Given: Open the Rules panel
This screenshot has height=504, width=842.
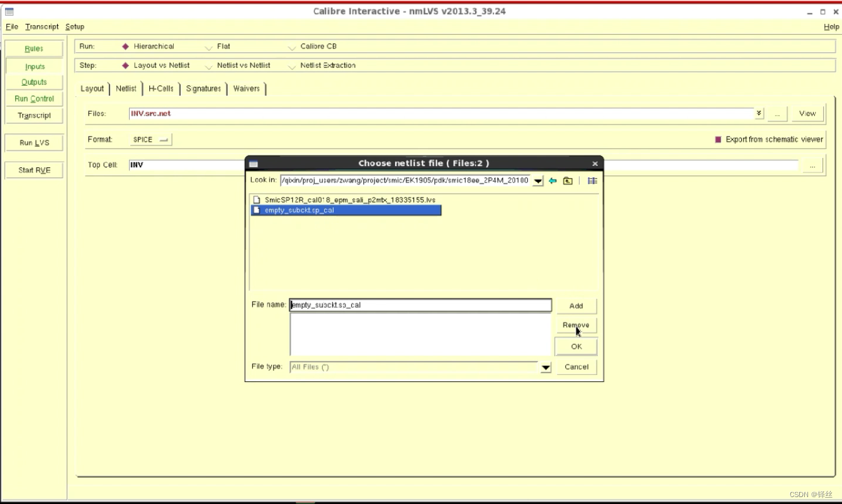Looking at the screenshot, I should click(x=34, y=49).
